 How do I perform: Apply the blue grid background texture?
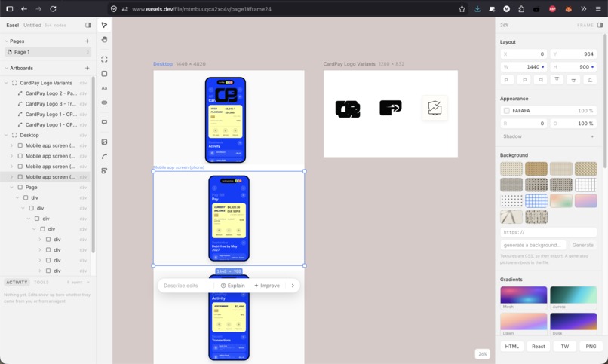[x=536, y=201]
